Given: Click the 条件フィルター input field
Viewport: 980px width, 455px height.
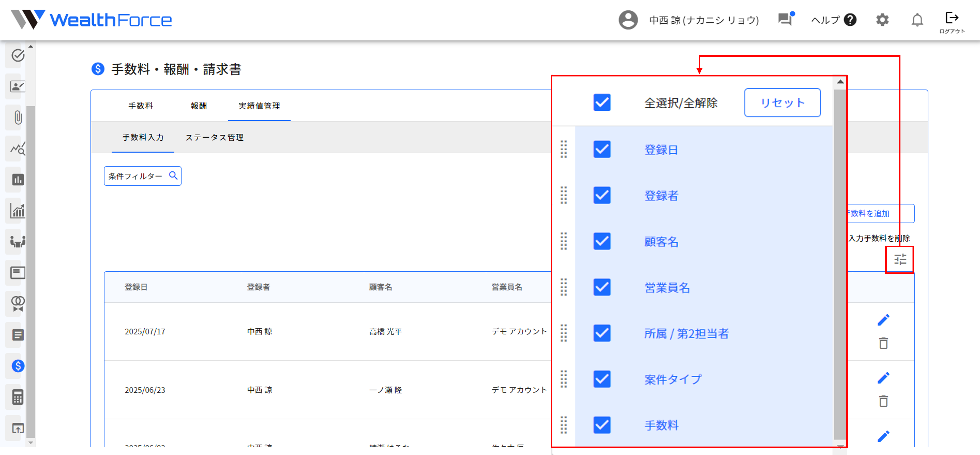Looking at the screenshot, I should [143, 176].
